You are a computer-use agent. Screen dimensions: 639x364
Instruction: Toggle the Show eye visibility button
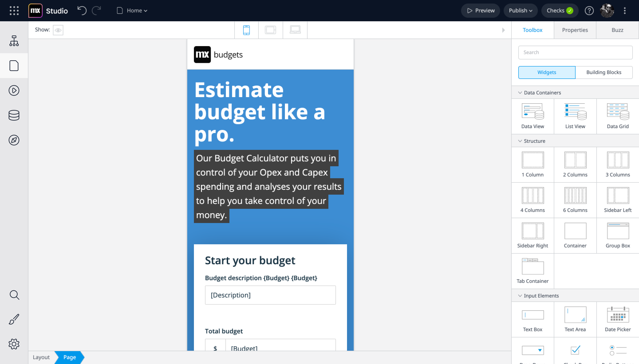coord(58,30)
